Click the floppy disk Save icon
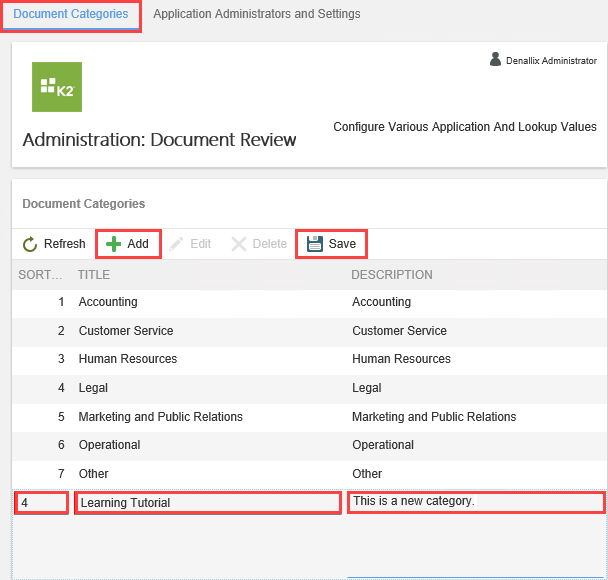 pos(315,244)
